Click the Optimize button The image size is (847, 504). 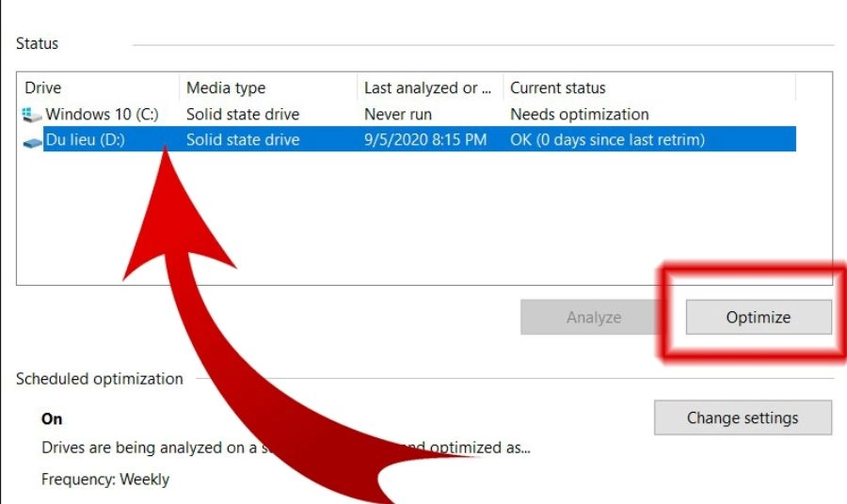point(759,317)
